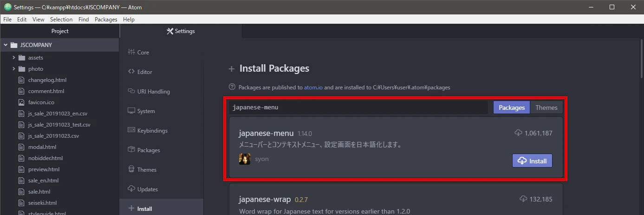Click file icon of changelog.html
Viewport: 644px width, 215px height.
[x=21, y=80]
